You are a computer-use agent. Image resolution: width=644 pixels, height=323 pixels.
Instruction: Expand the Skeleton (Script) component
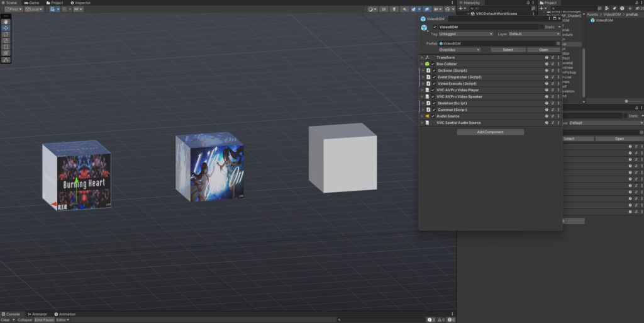423,103
